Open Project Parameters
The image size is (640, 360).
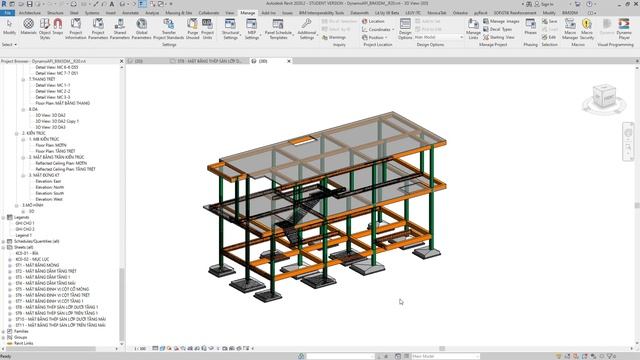coord(98,29)
